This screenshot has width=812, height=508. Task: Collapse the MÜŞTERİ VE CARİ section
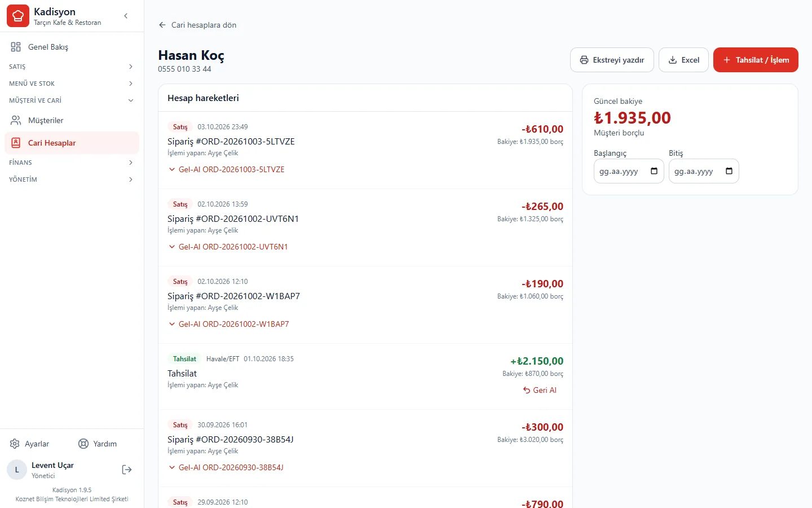point(72,100)
